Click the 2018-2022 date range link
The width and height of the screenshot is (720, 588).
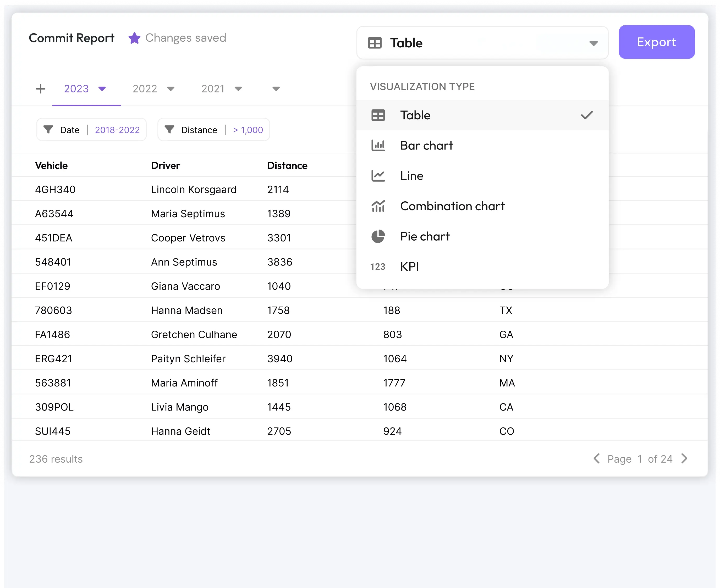[117, 130]
